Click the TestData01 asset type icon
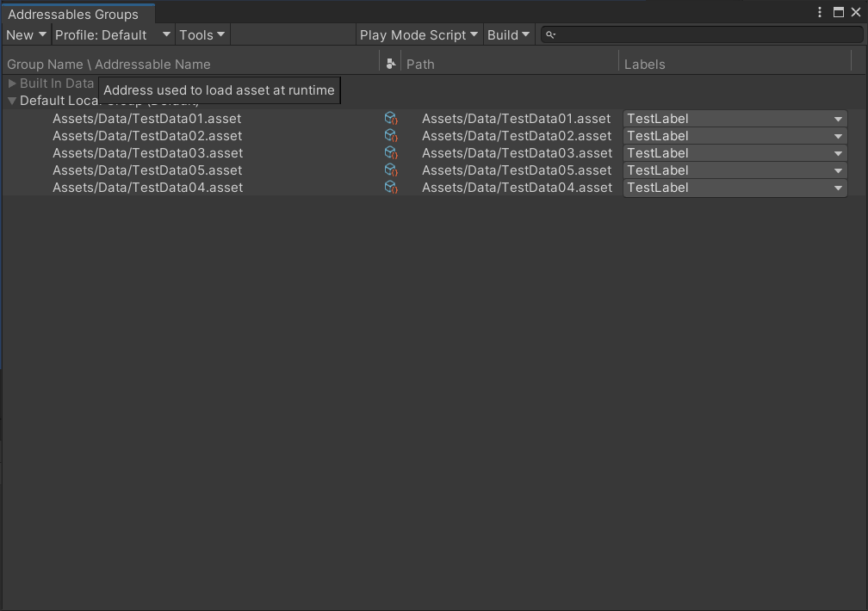 392,118
